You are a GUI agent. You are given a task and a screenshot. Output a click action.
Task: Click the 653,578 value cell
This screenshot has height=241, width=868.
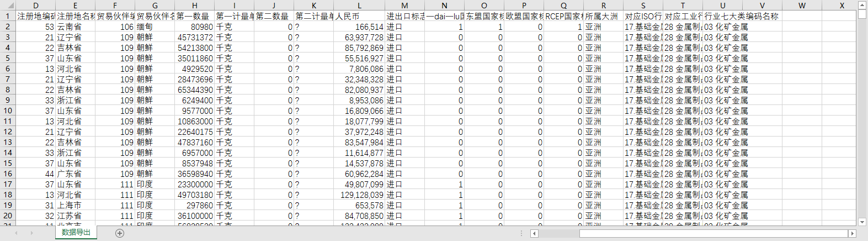[359, 205]
